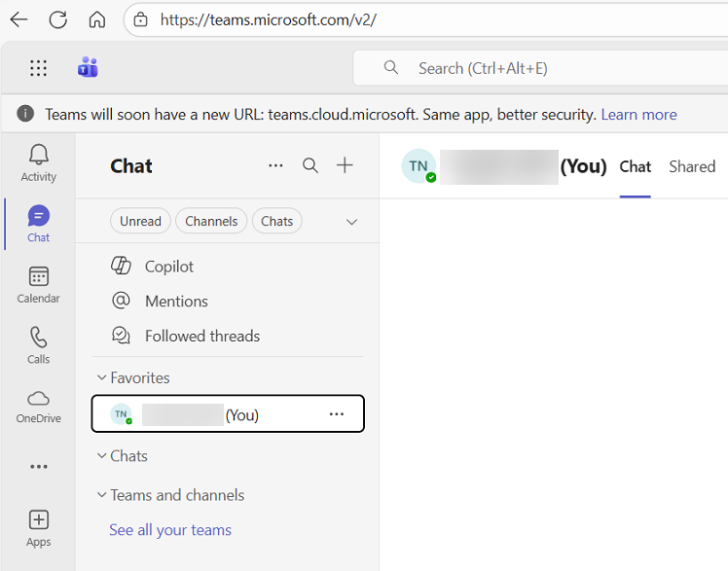Viewport: 728px width, 571px height.
Task: Open the Apps store icon
Action: (x=39, y=527)
